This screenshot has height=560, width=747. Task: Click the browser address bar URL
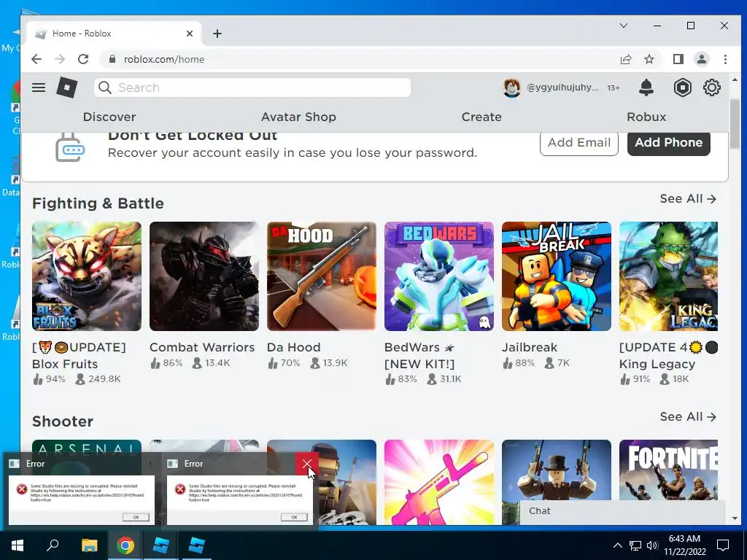164,59
